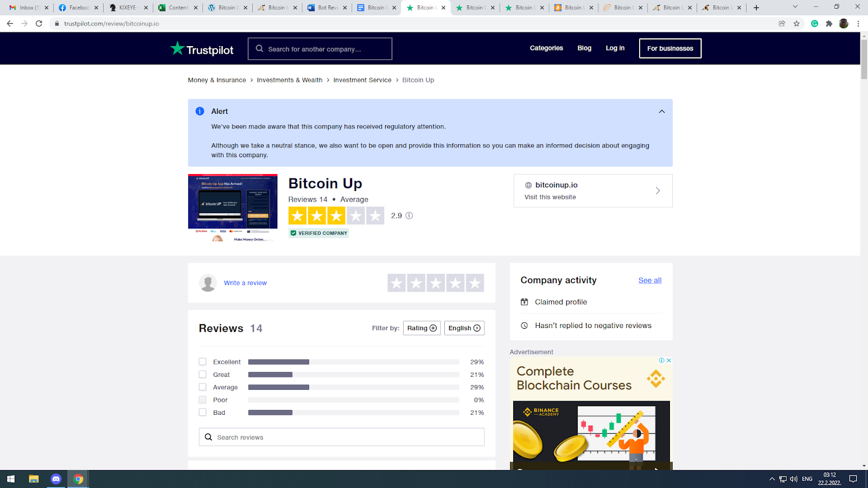Click the Grammarly extension icon
The width and height of the screenshot is (868, 488).
click(814, 23)
